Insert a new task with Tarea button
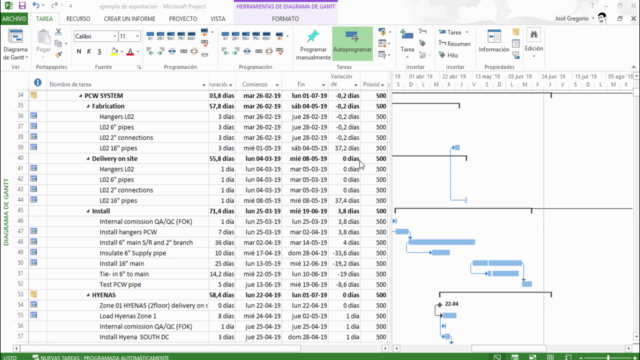The image size is (640, 360). click(407, 42)
